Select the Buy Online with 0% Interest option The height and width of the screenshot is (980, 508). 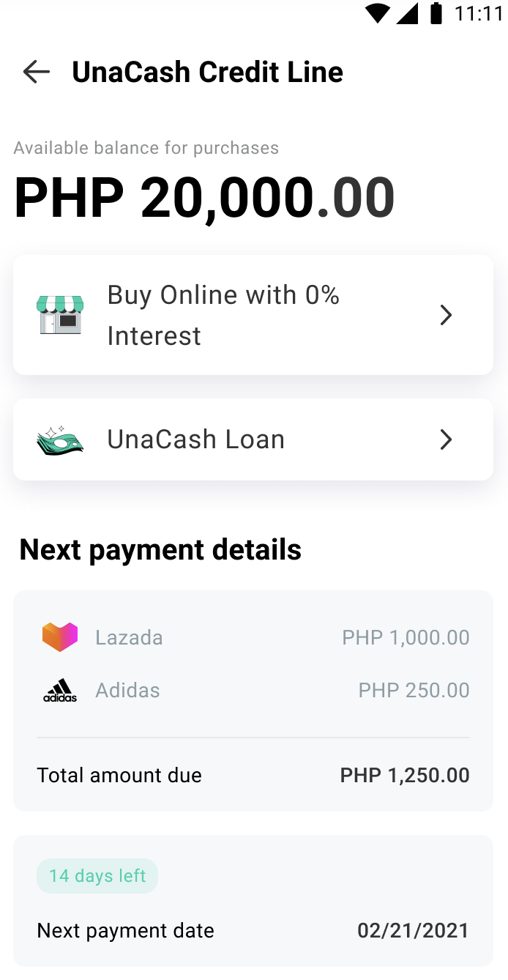click(253, 315)
